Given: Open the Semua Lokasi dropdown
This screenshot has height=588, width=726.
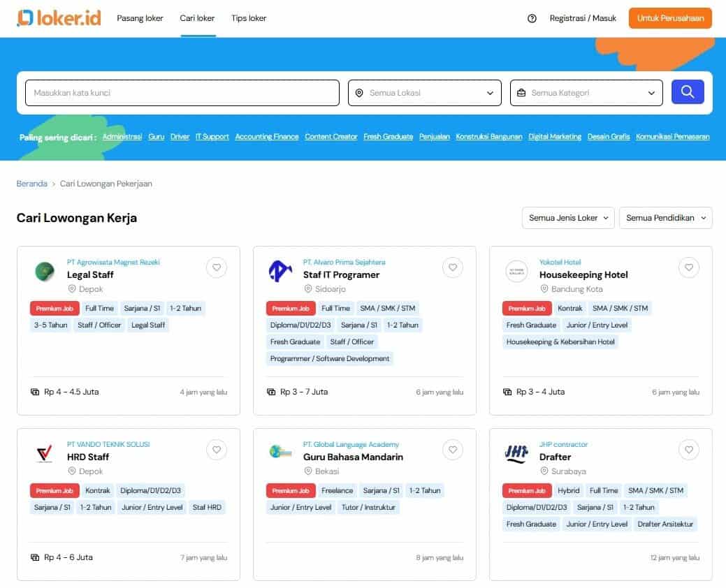Looking at the screenshot, I should [424, 91].
